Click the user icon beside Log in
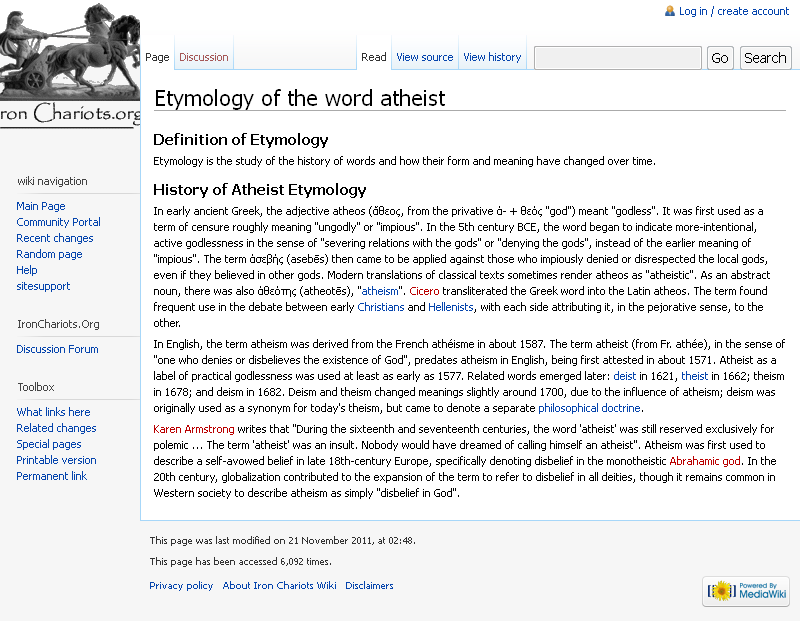The image size is (800, 621). 669,11
